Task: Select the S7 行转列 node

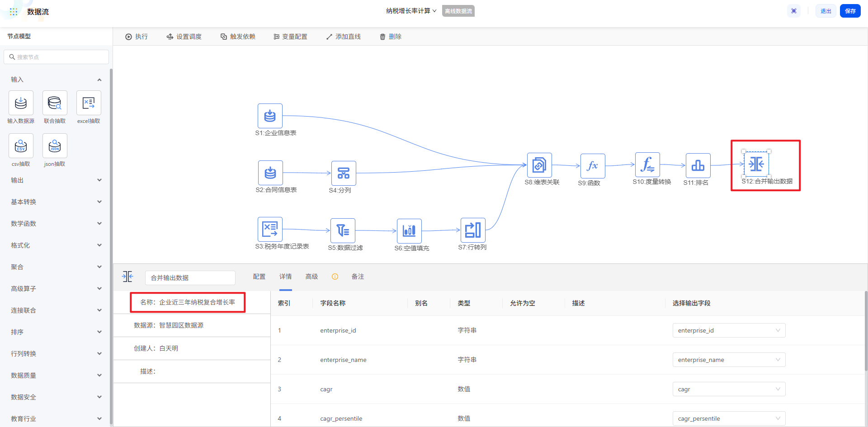Action: point(472,230)
